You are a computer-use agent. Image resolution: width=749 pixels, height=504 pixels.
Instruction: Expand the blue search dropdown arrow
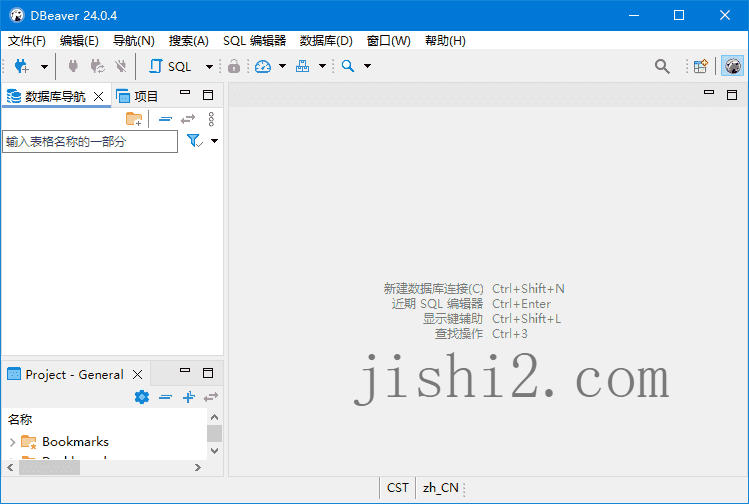[x=367, y=66]
